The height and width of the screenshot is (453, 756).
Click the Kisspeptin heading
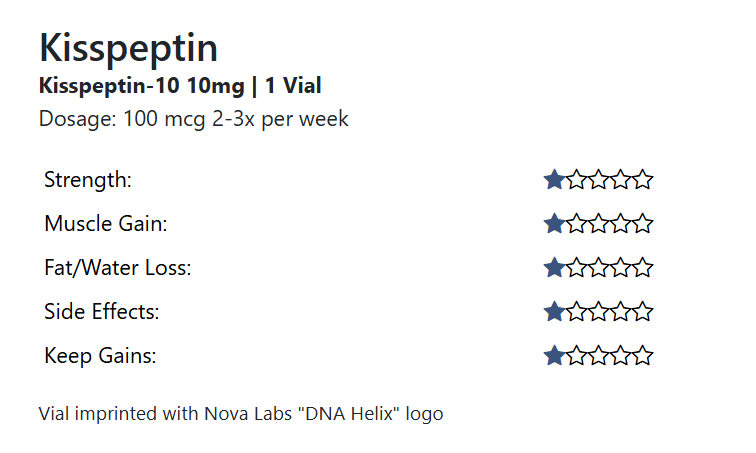pos(128,48)
